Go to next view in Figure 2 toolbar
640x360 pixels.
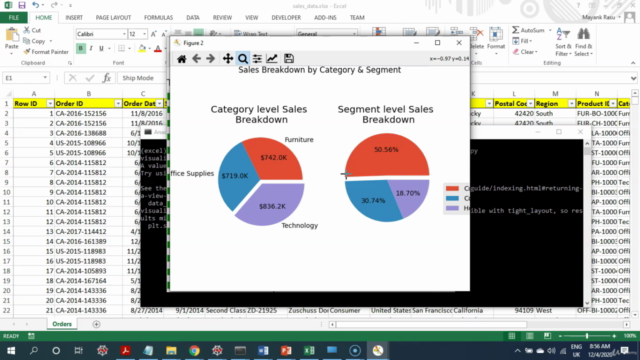pos(211,59)
